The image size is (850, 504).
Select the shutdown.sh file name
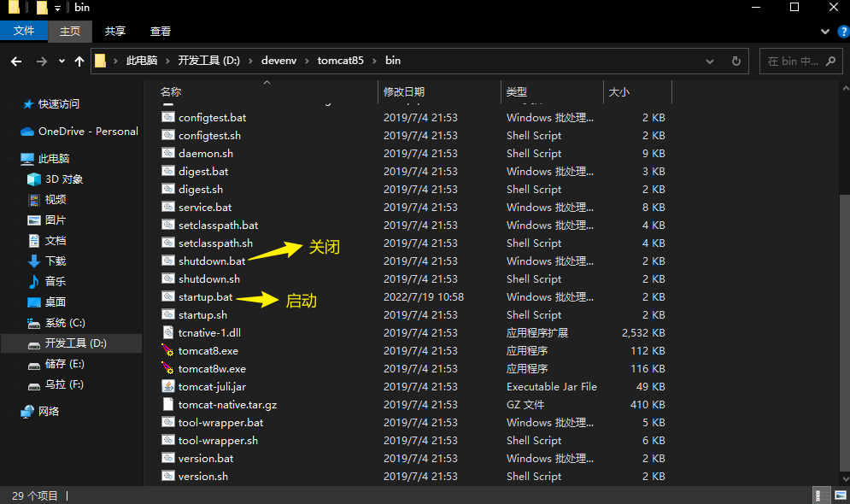(208, 278)
